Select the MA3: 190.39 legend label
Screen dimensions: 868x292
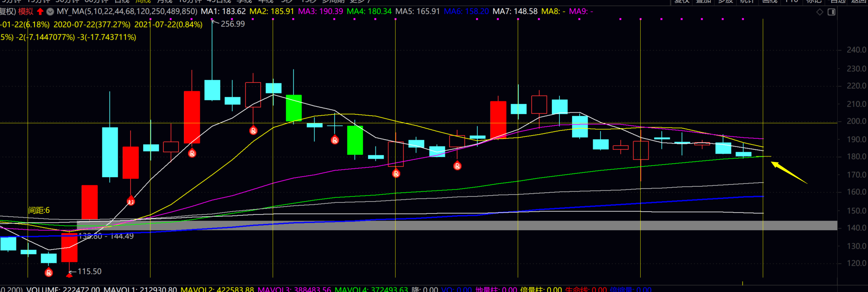tap(320, 11)
